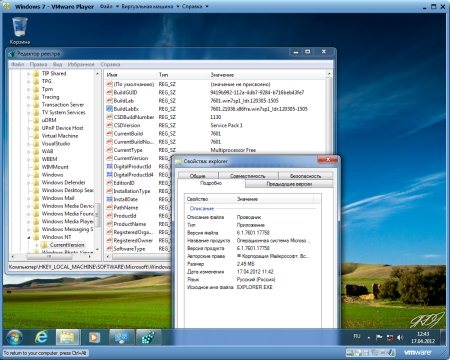Expand the Tracing tree node

[29, 97]
